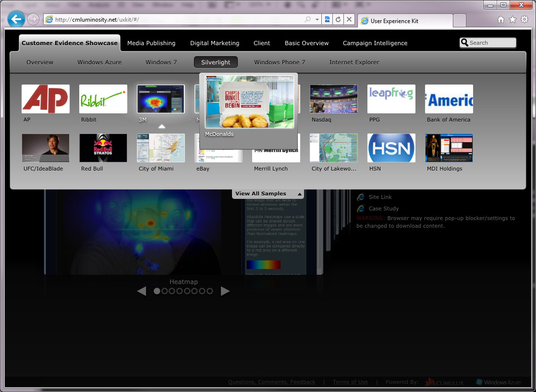This screenshot has width=536, height=392.
Task: Select the seventh Heatmap slide dot
Action: pos(202,291)
